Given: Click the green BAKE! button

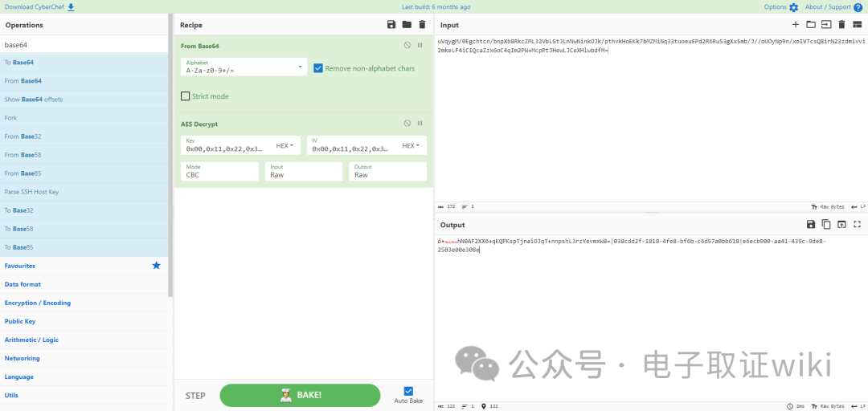Looking at the screenshot, I should (300, 395).
